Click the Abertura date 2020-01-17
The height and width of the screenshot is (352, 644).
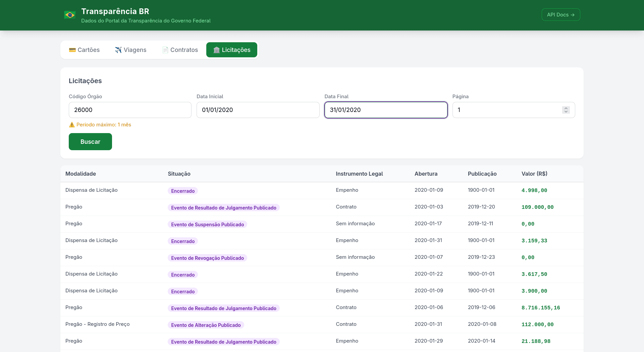(428, 224)
